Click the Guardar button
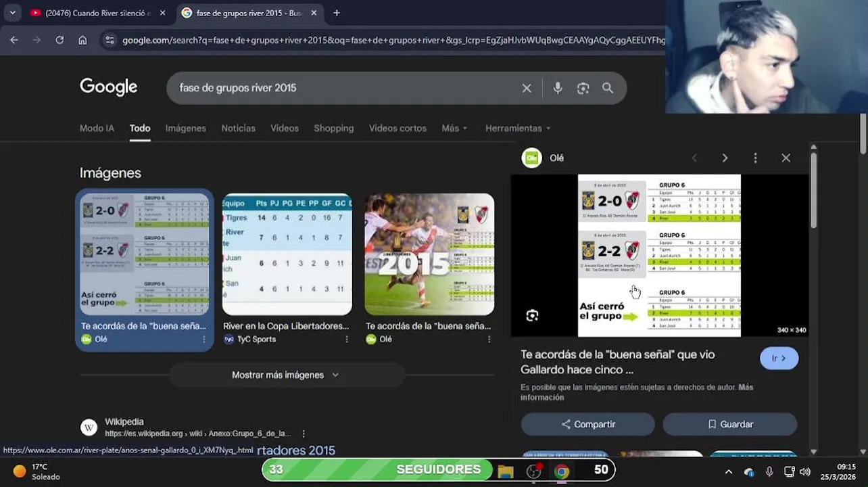 click(730, 424)
